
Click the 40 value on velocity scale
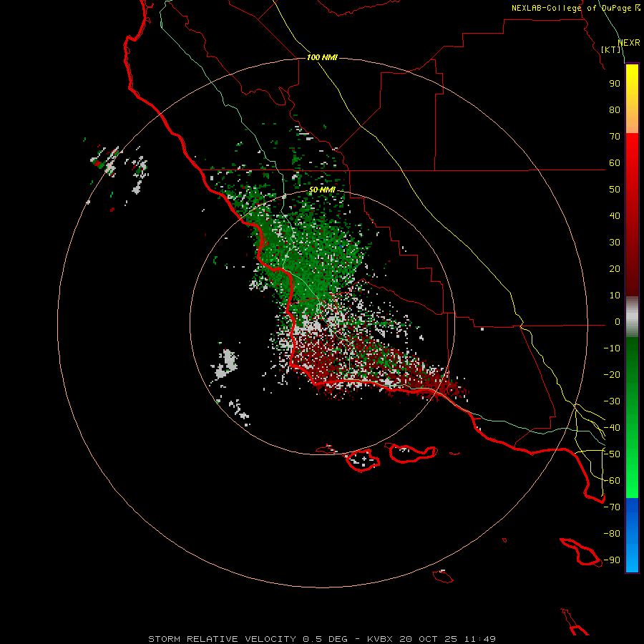pos(615,216)
